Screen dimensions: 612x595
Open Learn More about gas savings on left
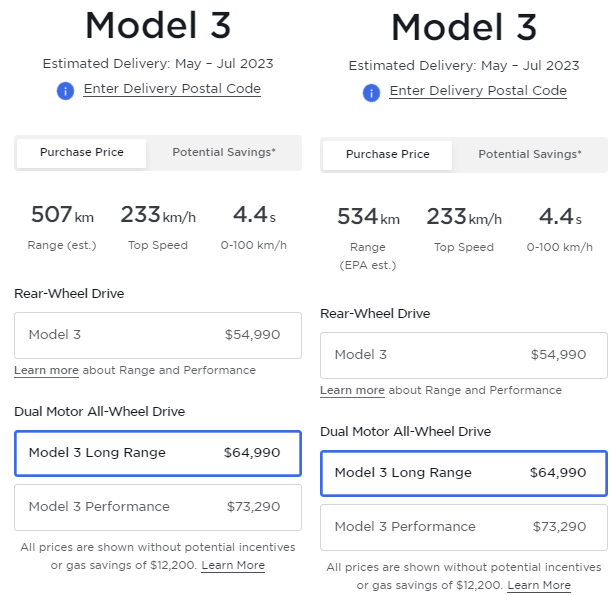tap(233, 566)
